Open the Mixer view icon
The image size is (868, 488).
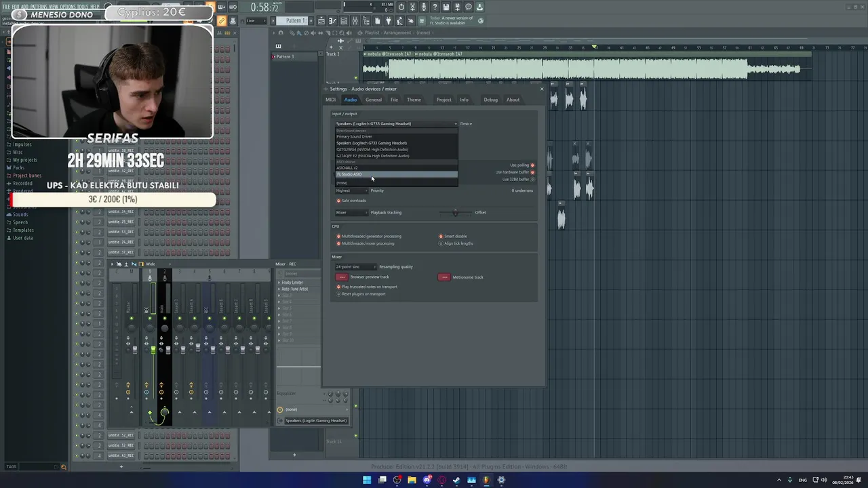(x=355, y=21)
